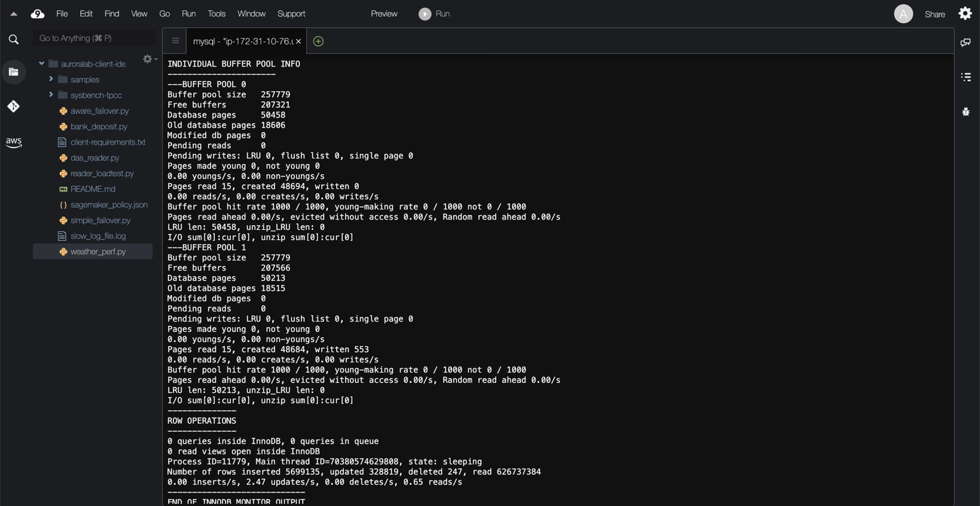Open the debugger bug icon
Screen dimensions: 980x506
click(966, 112)
